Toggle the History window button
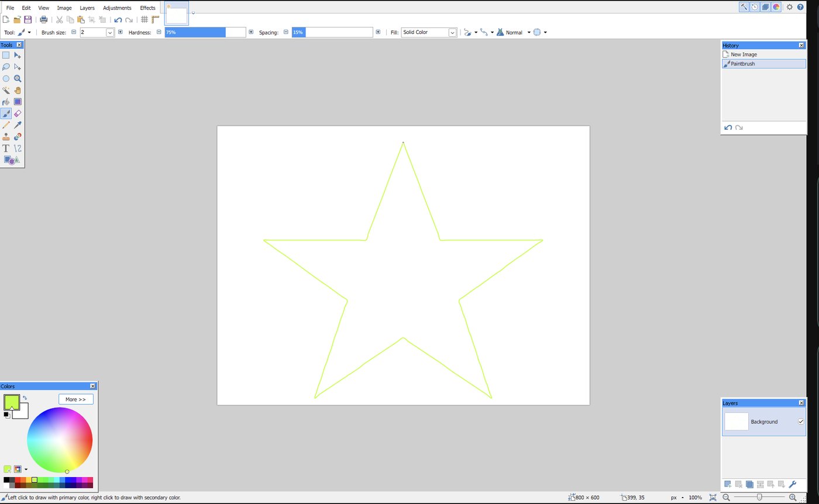Viewport: 819px width, 504px height. click(x=755, y=7)
